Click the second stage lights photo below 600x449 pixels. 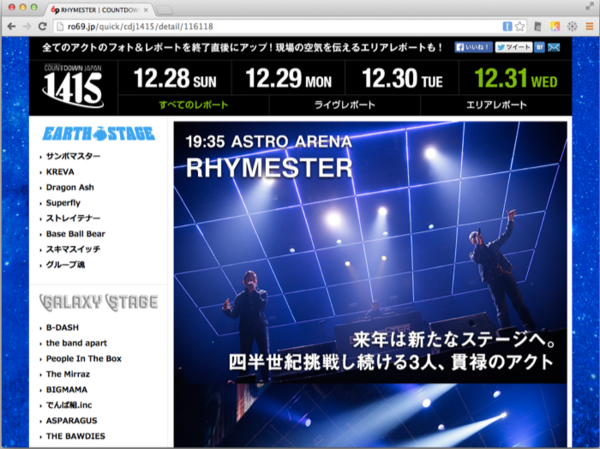370,415
